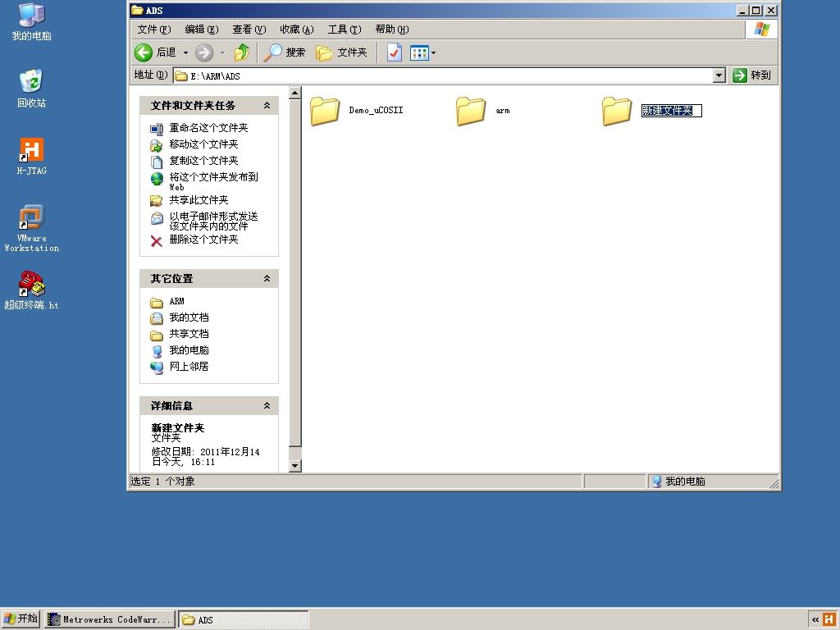Click the e-mail folder files envelope icon
Viewport: 840px width, 630px height.
pos(157,218)
